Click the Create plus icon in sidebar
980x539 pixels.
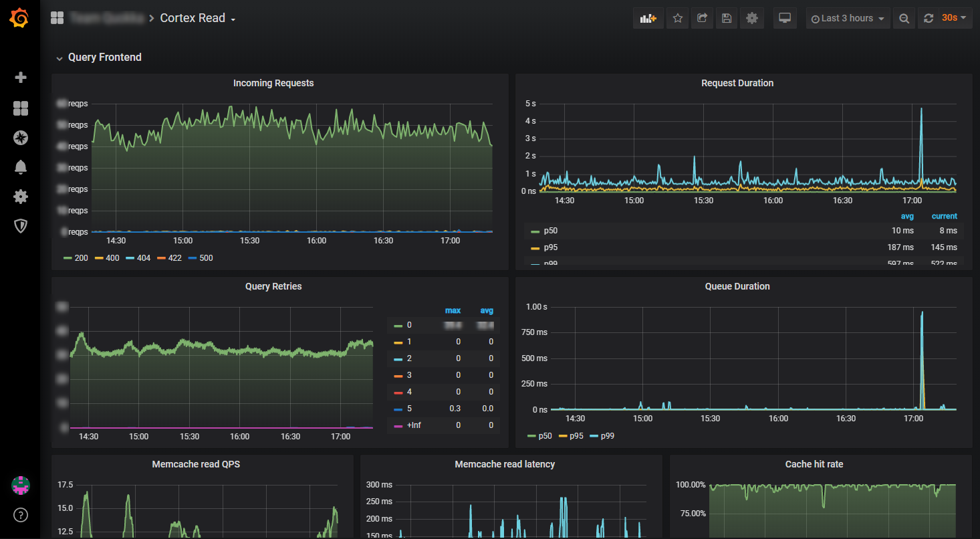[21, 78]
